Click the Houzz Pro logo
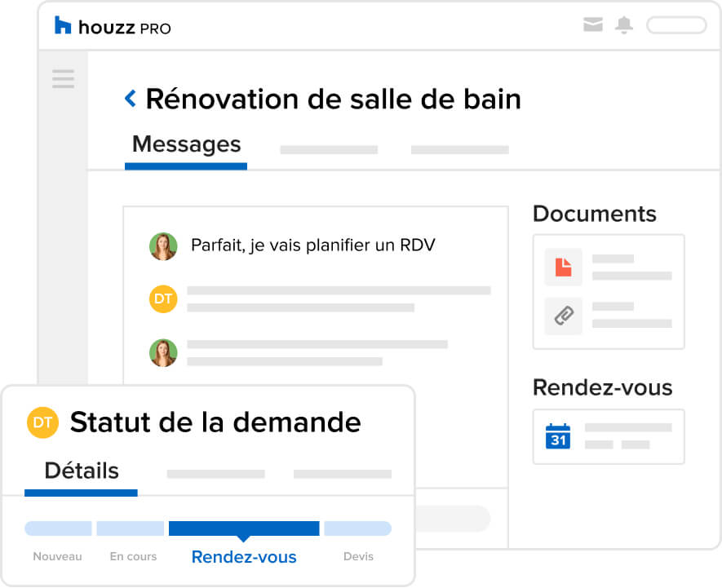 [x=113, y=26]
